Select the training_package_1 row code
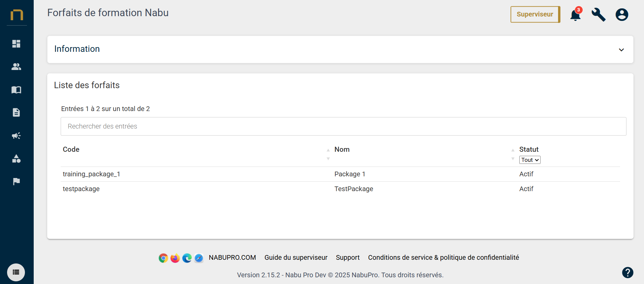The height and width of the screenshot is (284, 644). [91, 174]
